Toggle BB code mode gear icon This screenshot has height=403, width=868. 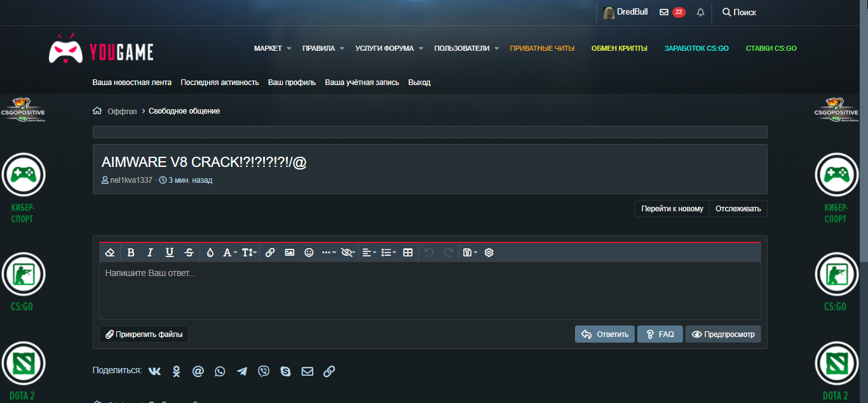pos(489,253)
